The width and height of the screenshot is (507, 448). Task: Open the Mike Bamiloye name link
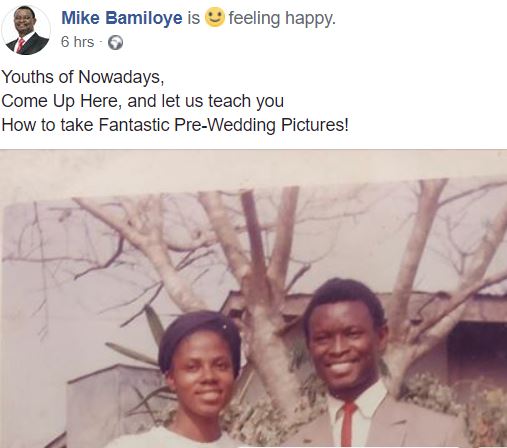[122, 18]
